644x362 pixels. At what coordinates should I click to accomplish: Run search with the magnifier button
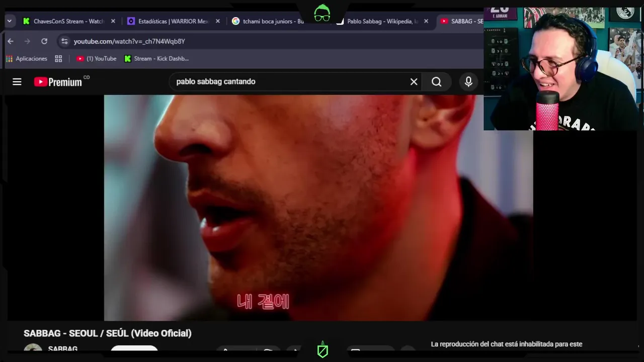437,81
